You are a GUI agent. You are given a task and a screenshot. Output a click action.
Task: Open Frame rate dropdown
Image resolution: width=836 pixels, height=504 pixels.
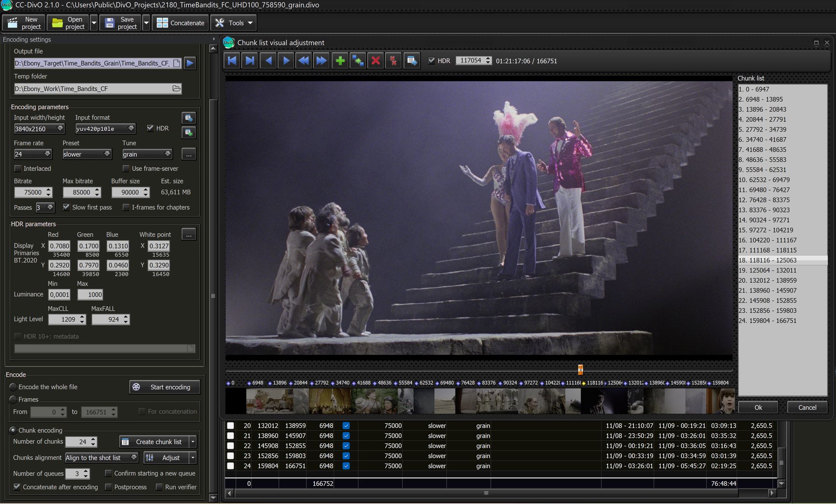(33, 154)
